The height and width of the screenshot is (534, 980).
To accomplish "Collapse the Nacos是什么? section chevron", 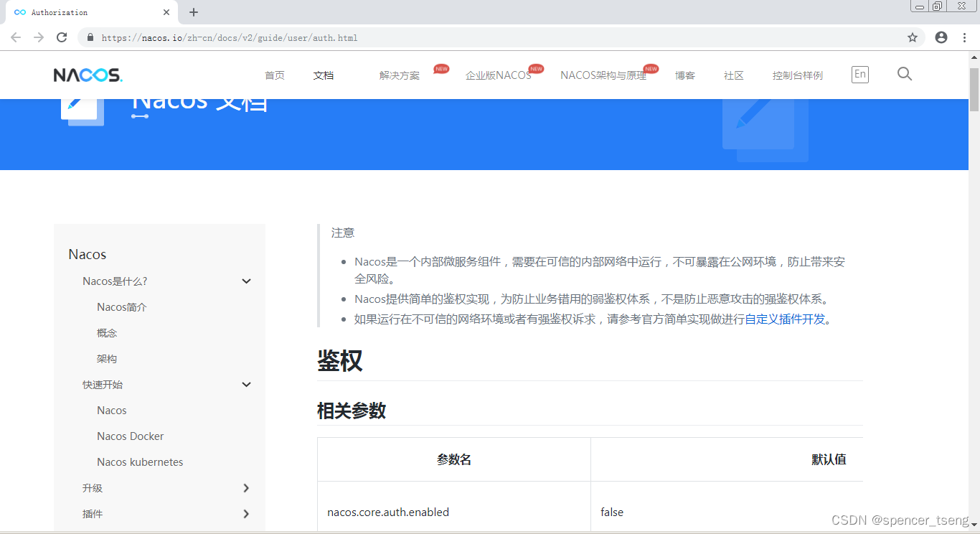I will (x=246, y=281).
